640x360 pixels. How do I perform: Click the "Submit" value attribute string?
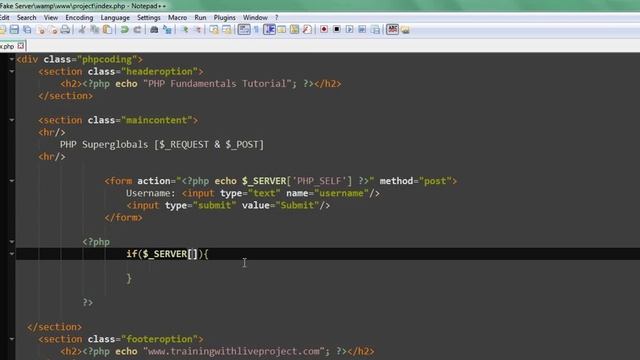point(297,205)
